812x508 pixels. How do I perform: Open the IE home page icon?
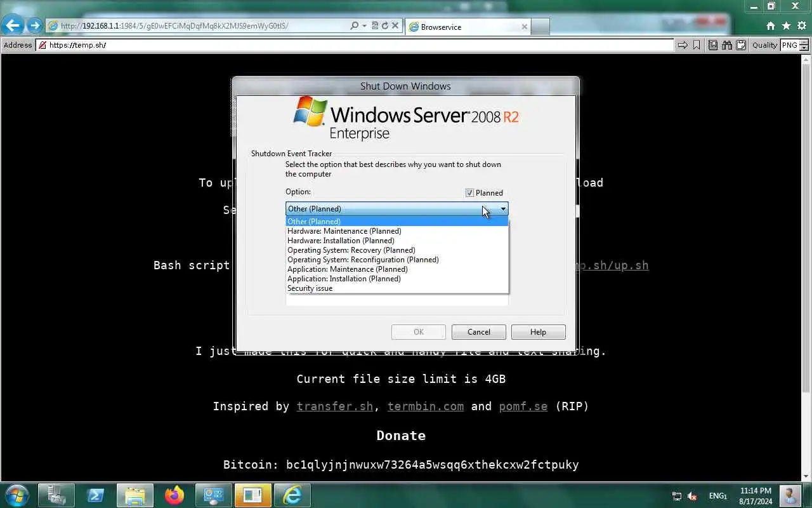click(770, 26)
